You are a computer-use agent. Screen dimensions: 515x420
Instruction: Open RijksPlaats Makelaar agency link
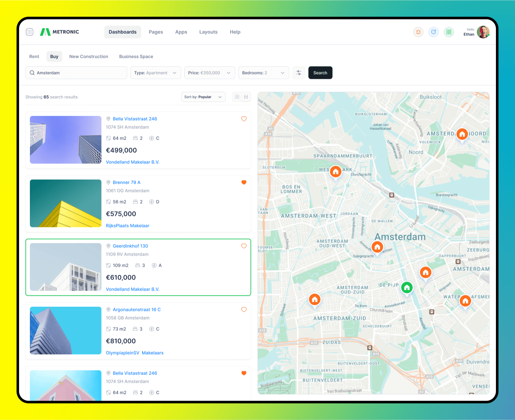coord(127,226)
